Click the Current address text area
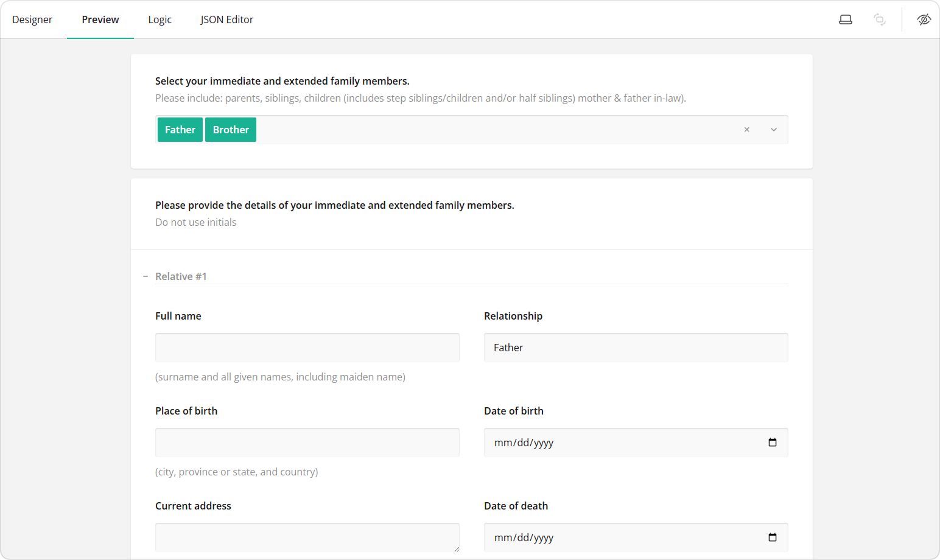 (x=307, y=537)
